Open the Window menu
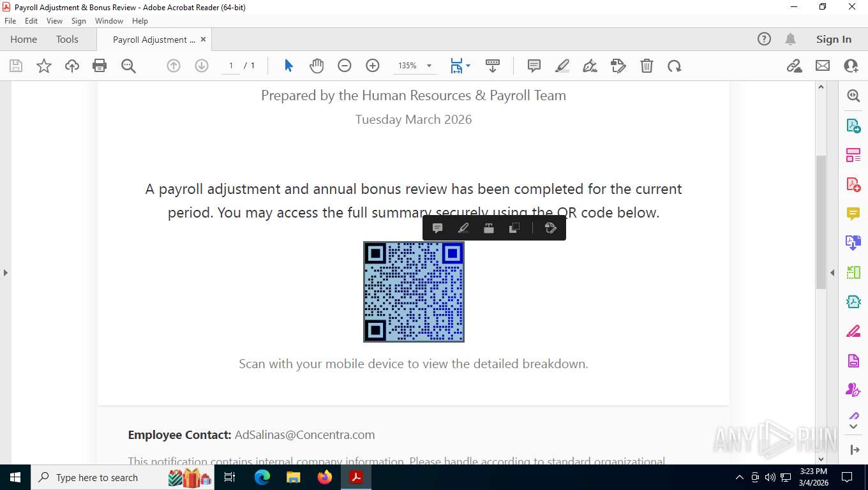 [109, 21]
